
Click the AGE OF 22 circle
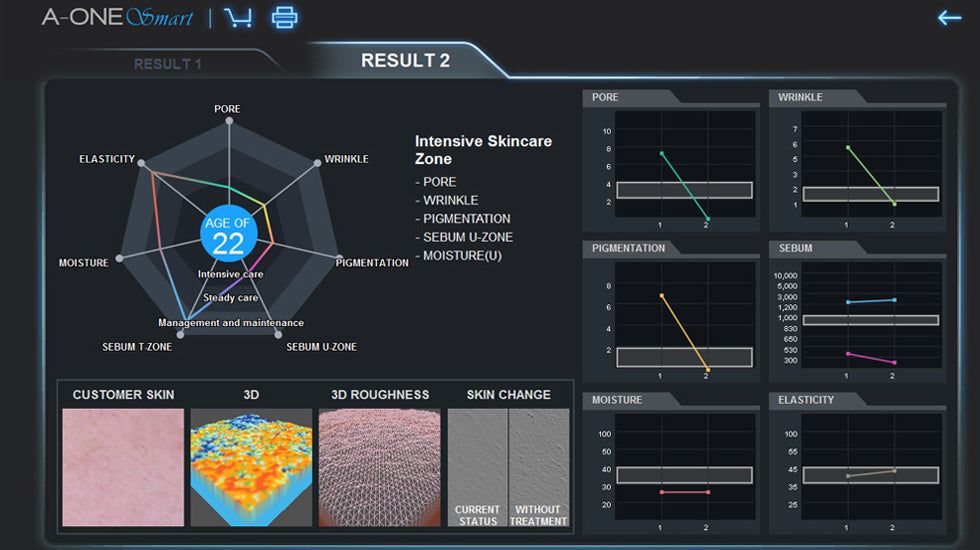[x=228, y=235]
